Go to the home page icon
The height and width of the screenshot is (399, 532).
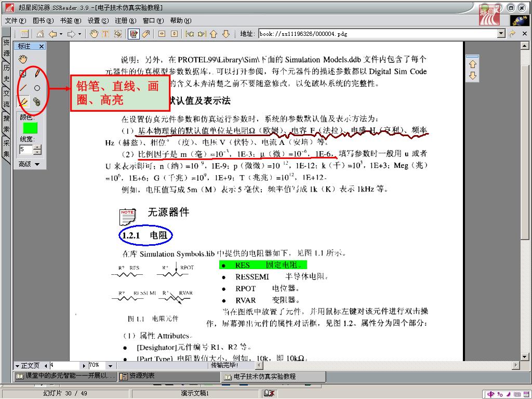40,34
